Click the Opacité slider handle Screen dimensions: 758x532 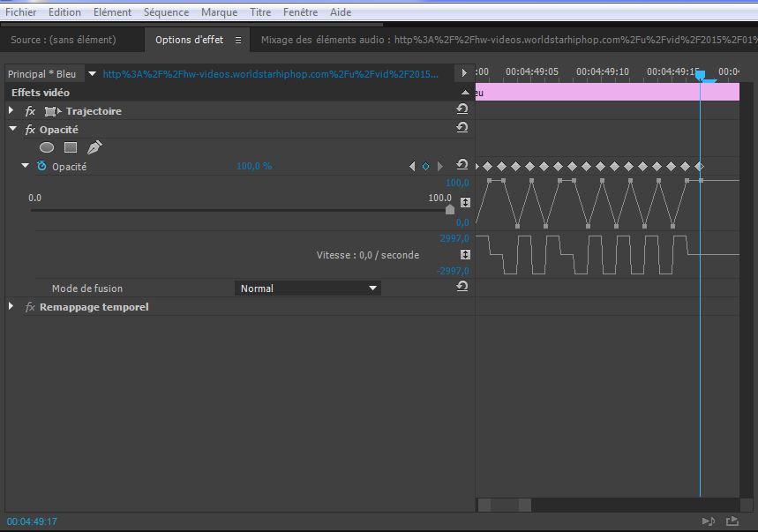pyautogui.click(x=450, y=210)
